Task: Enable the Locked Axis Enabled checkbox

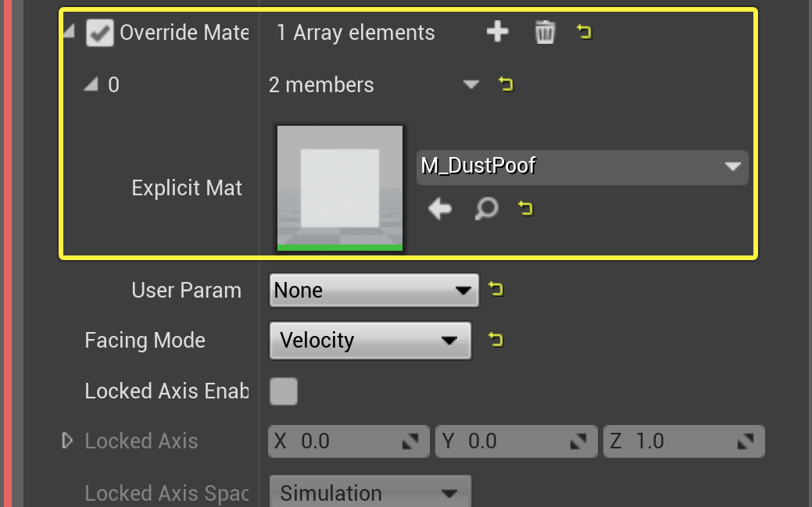Action: 283,391
